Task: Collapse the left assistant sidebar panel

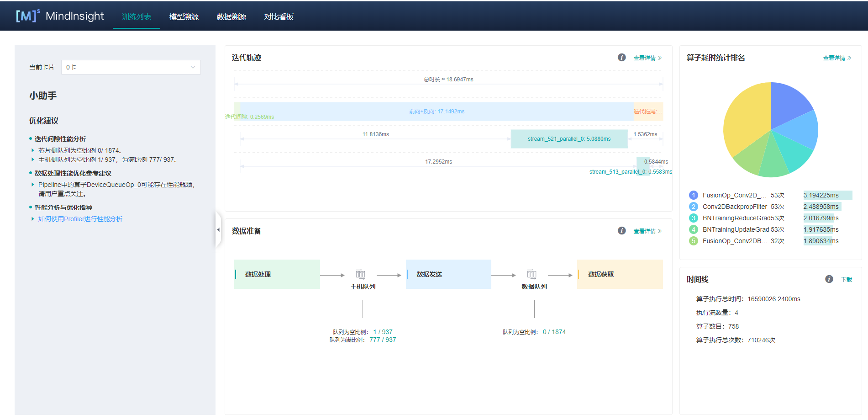Action: pyautogui.click(x=218, y=229)
